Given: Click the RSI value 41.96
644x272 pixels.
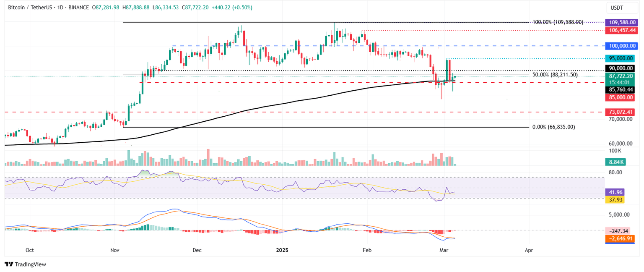Looking at the screenshot, I should coord(615,193).
